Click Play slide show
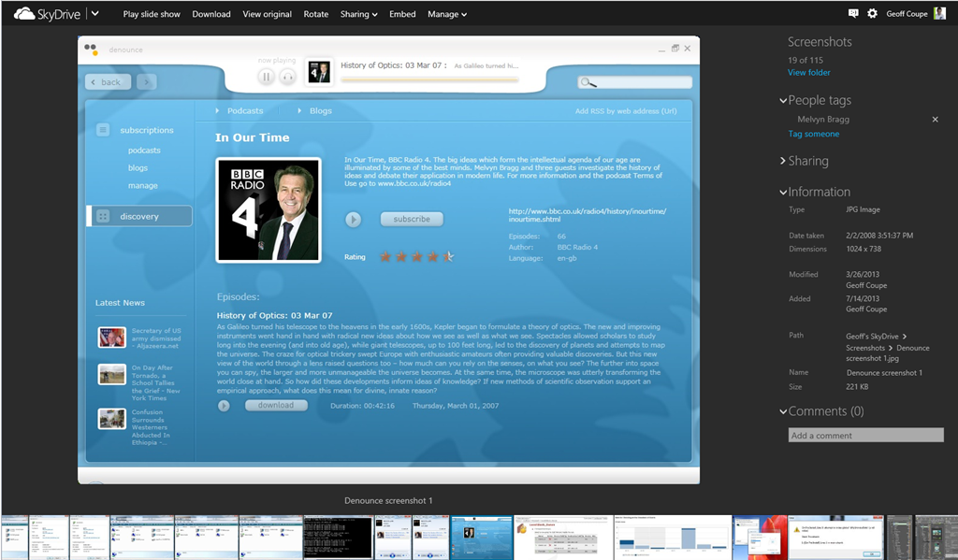The image size is (958, 560). (x=151, y=14)
